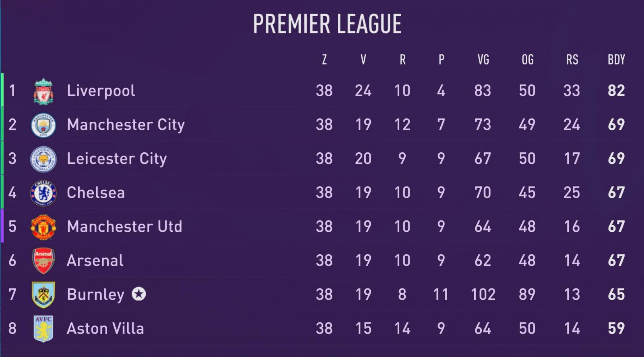
Task: Click Burnley's 102 goals scored value
Action: click(483, 295)
